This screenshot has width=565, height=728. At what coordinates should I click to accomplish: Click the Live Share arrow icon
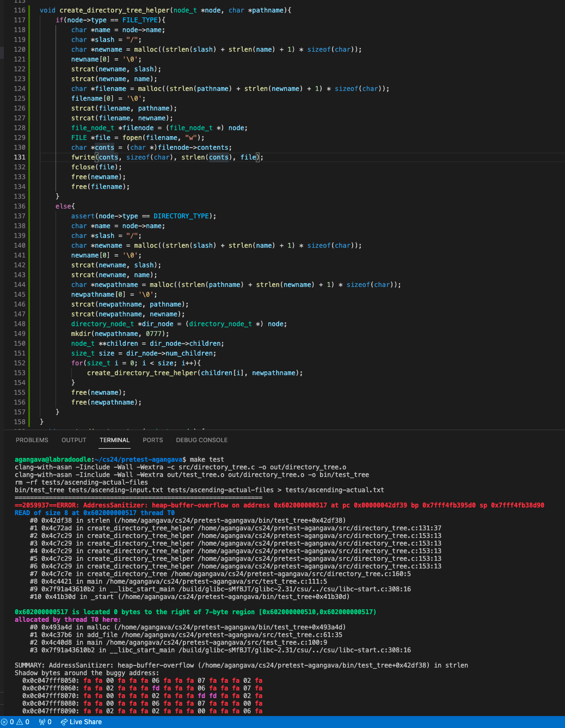[64, 722]
